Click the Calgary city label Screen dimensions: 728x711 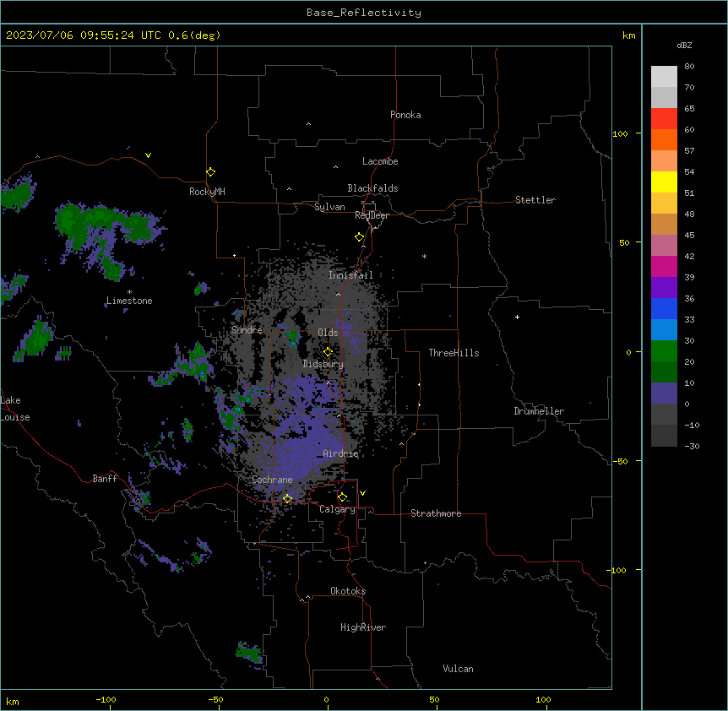337,509
